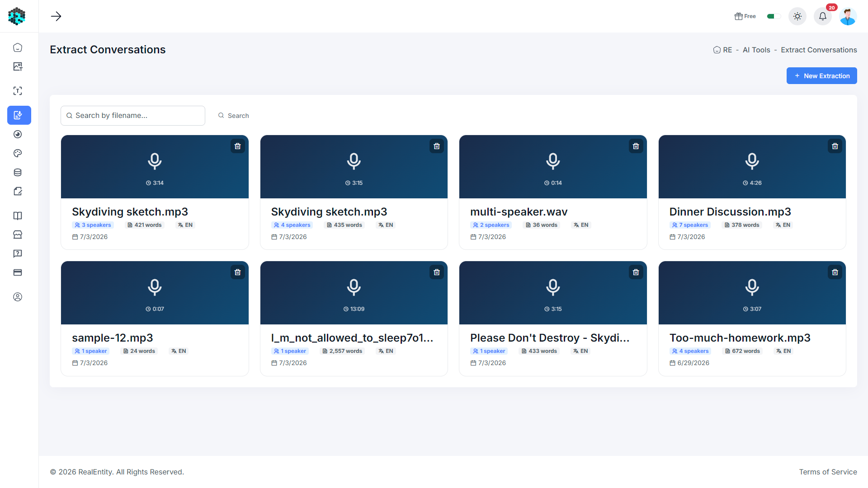Delete the sample-12.mp3 extraction
Viewport: 868px width, 488px height.
(x=237, y=272)
